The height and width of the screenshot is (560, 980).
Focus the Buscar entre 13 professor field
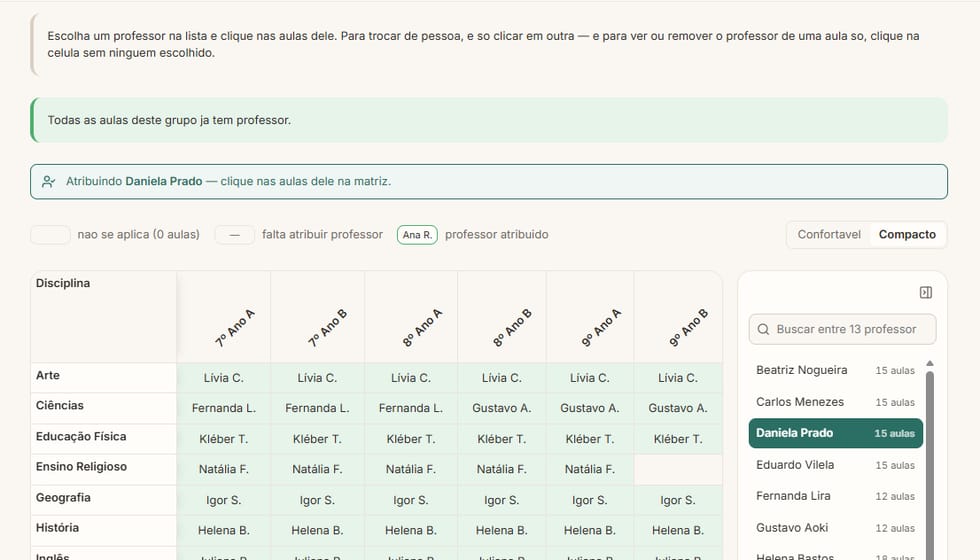pyautogui.click(x=842, y=329)
